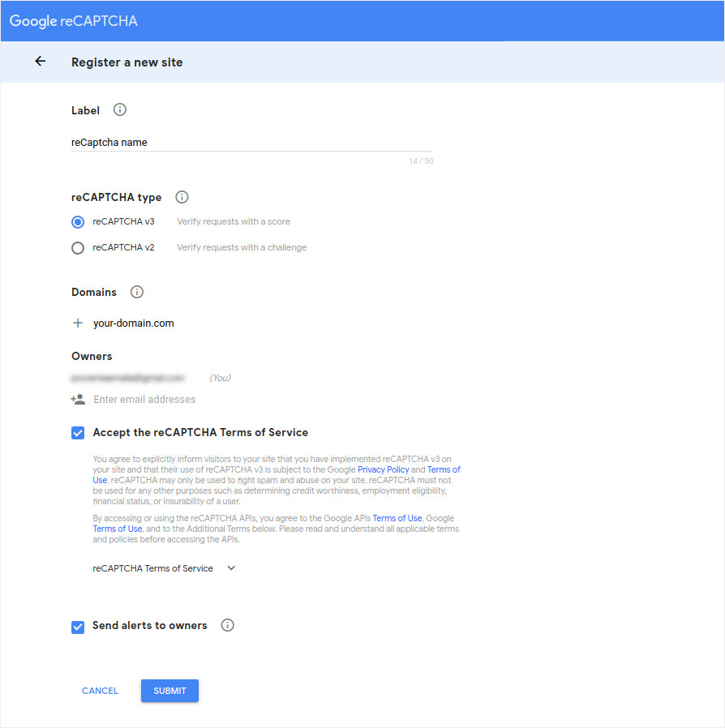Click CANCEL to discard the registration
Image resolution: width=725 pixels, height=728 pixels.
click(x=99, y=690)
